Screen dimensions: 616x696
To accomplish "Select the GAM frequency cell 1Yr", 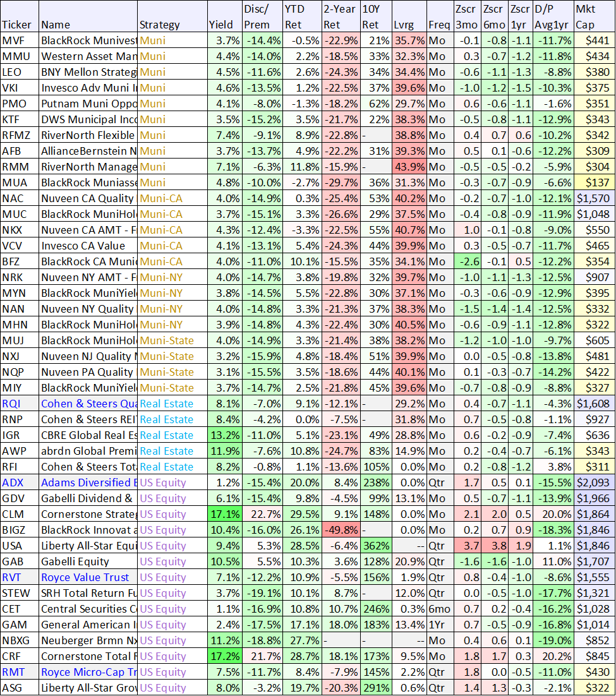I will tap(440, 625).
